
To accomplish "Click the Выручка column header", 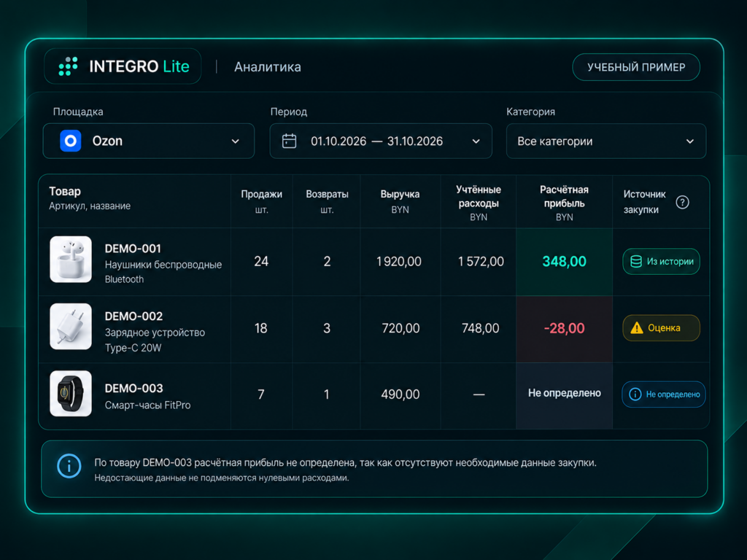I will click(400, 201).
